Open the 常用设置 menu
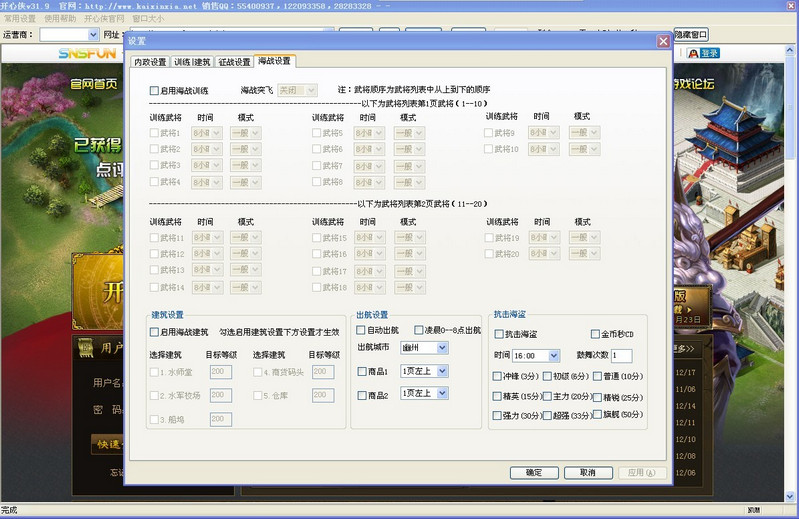The height and width of the screenshot is (519, 799). [19, 18]
